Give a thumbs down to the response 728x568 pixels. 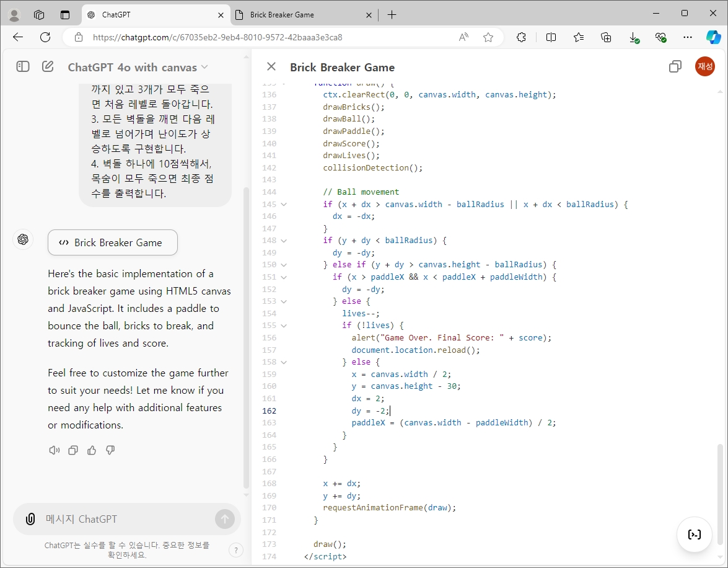click(110, 450)
